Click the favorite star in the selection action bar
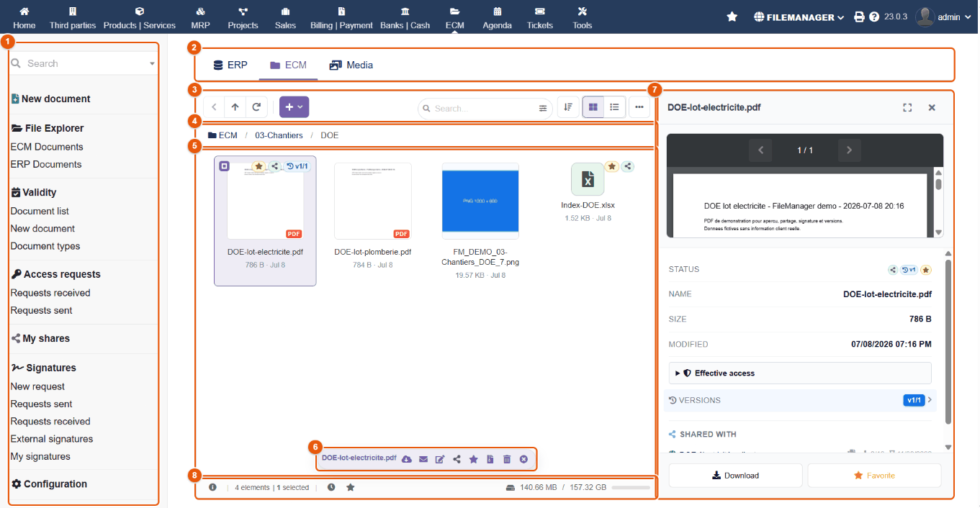This screenshot has width=980, height=508. pos(473,459)
